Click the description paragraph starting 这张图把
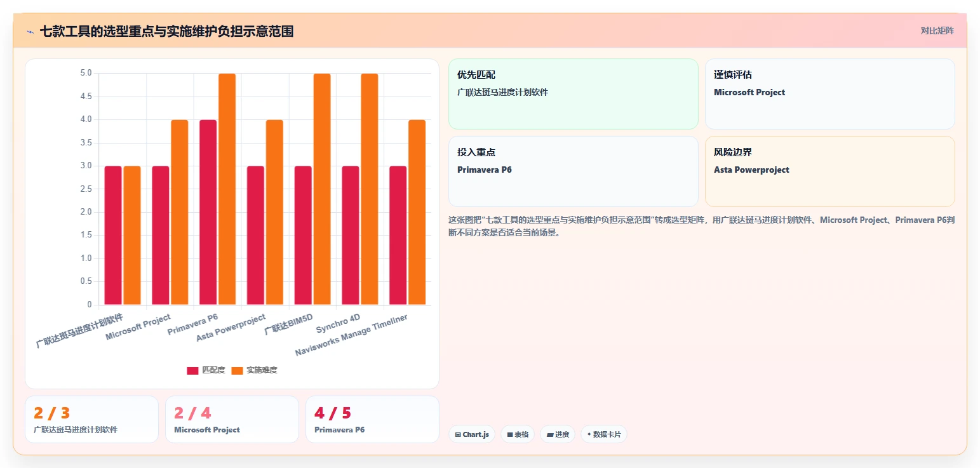 [701, 226]
